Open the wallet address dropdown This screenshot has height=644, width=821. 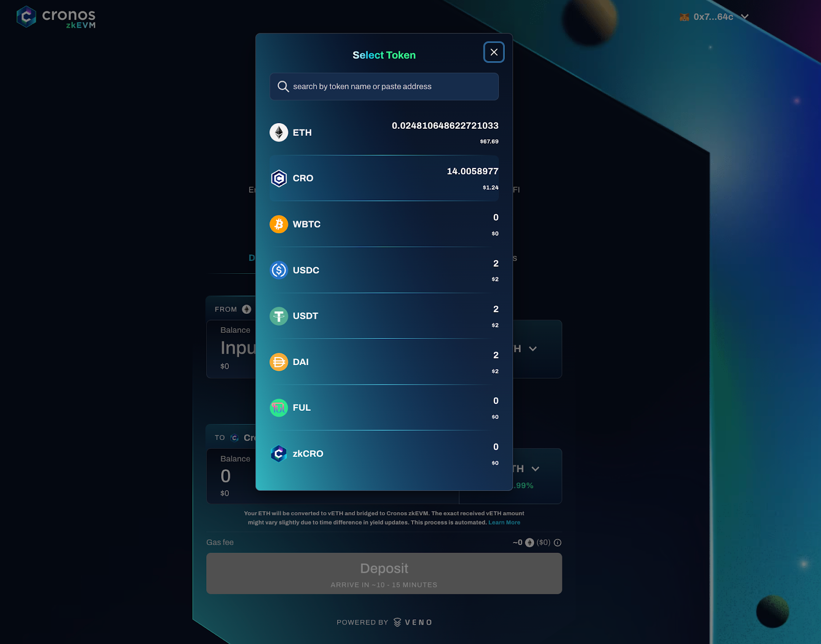pos(745,17)
